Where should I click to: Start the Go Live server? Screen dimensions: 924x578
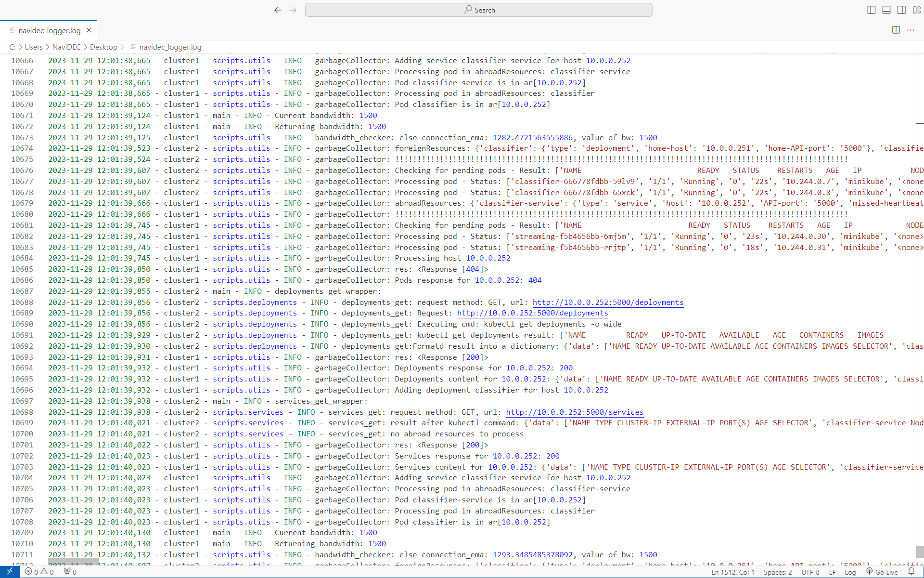point(883,572)
